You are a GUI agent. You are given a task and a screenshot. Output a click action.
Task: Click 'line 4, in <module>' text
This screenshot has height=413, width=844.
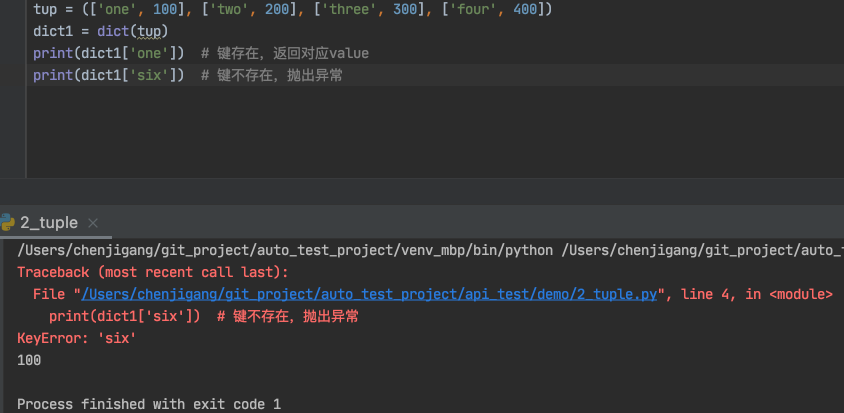point(757,295)
